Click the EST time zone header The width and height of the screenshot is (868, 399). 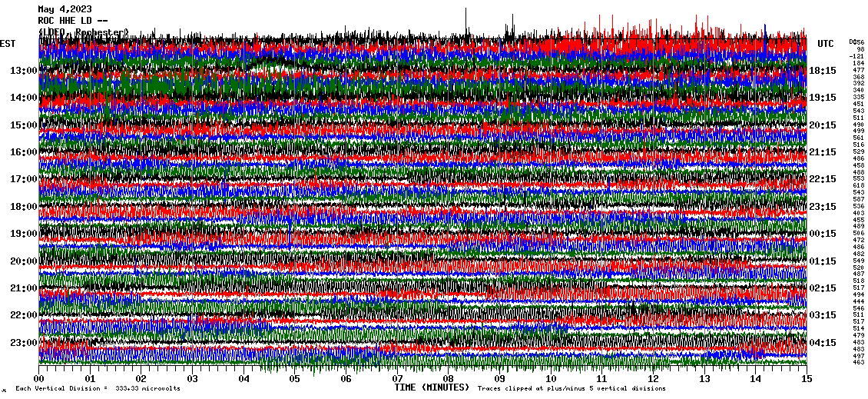(x=8, y=44)
